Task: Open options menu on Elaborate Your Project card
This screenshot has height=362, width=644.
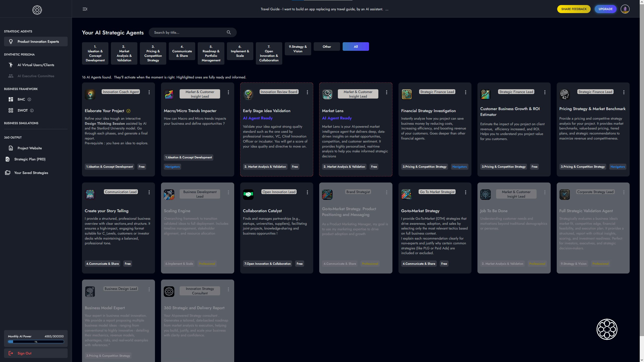Action: click(x=149, y=92)
